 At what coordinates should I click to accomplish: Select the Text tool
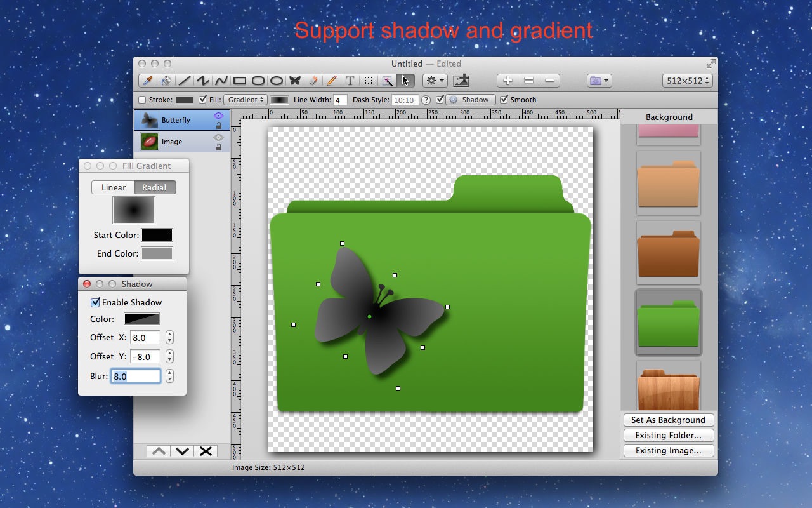coord(350,81)
